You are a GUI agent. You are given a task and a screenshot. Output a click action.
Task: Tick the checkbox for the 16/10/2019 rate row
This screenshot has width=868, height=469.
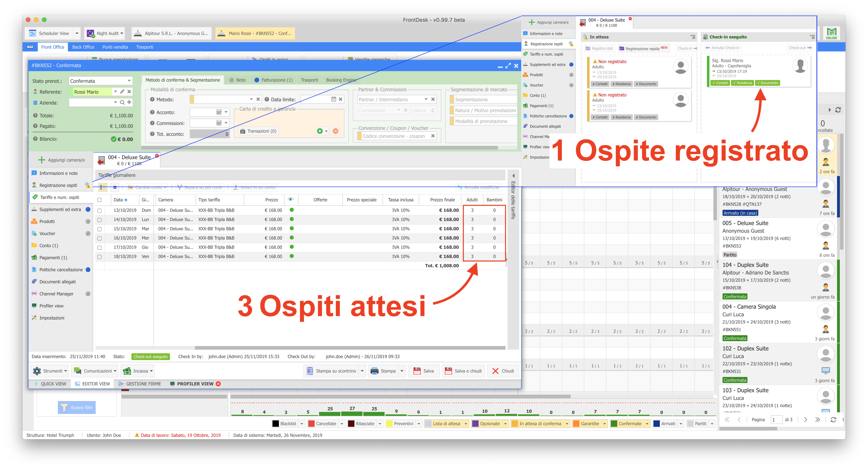pyautogui.click(x=99, y=238)
